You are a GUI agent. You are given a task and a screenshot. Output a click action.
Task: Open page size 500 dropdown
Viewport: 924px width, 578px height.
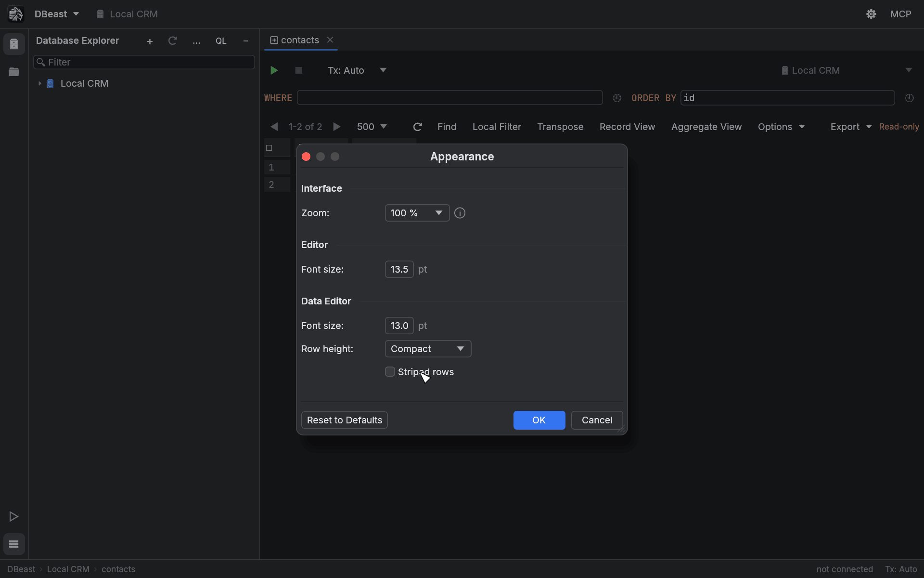(372, 127)
